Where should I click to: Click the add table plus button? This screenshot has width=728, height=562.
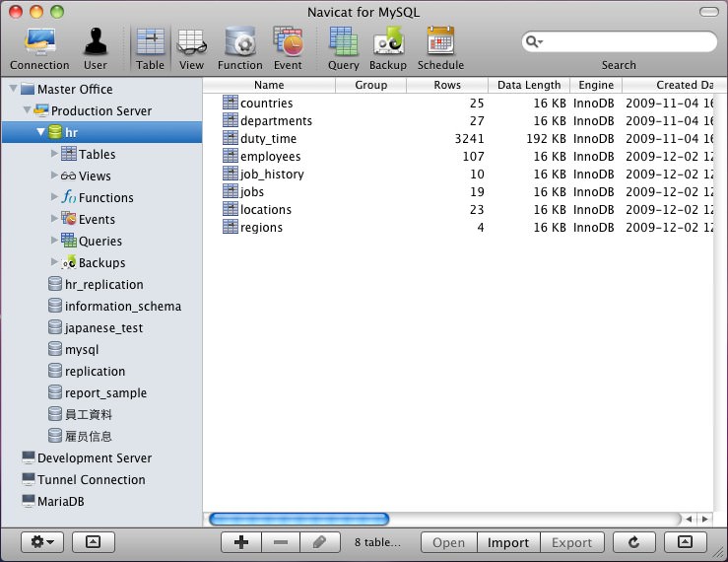coord(241,542)
